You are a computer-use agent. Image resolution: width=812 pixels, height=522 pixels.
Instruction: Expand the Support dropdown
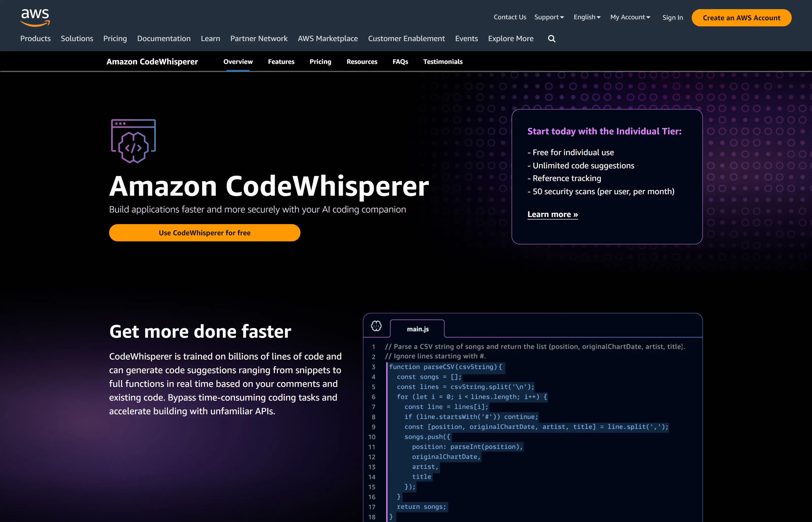coord(549,17)
